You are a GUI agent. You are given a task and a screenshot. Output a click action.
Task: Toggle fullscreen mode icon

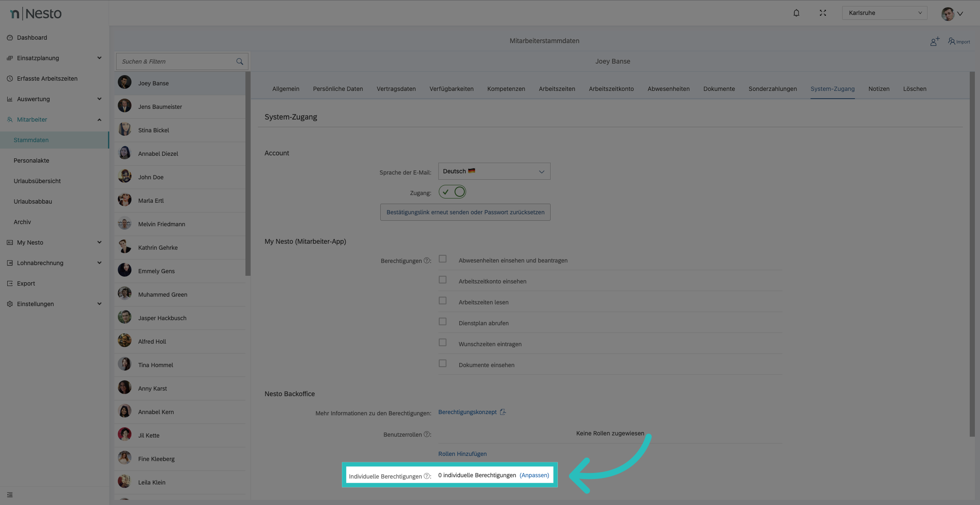(x=823, y=13)
